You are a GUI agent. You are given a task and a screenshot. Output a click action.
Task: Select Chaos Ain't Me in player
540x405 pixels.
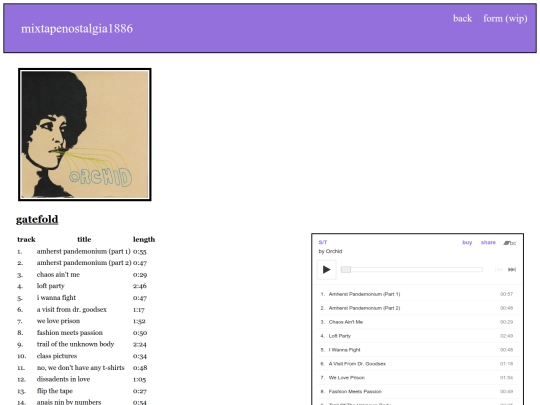pyautogui.click(x=346, y=322)
